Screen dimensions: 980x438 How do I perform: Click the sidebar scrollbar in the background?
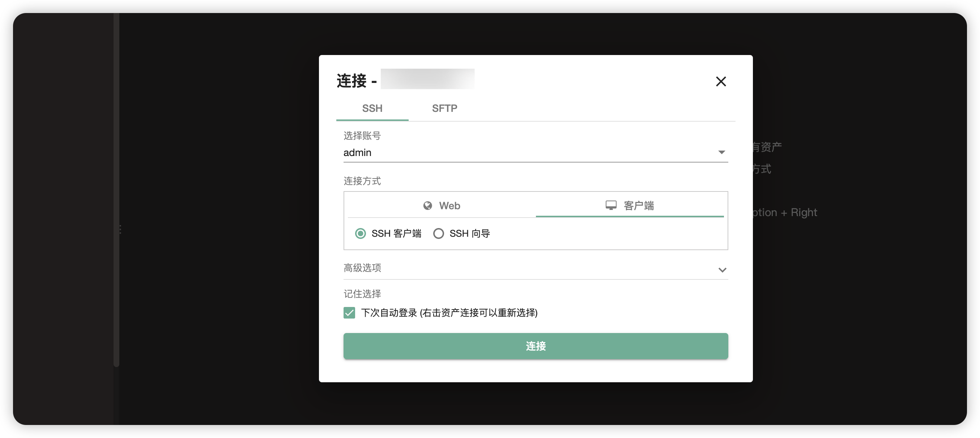[x=116, y=190]
